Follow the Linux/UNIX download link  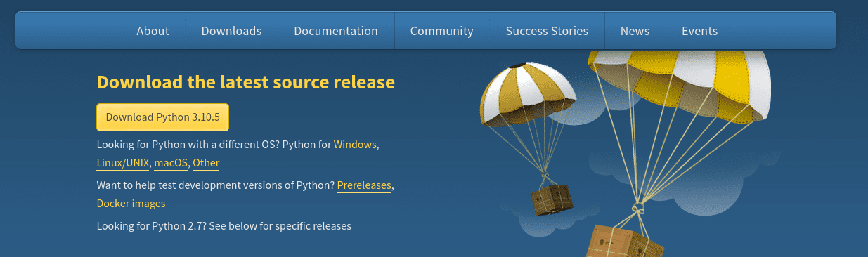coord(123,163)
